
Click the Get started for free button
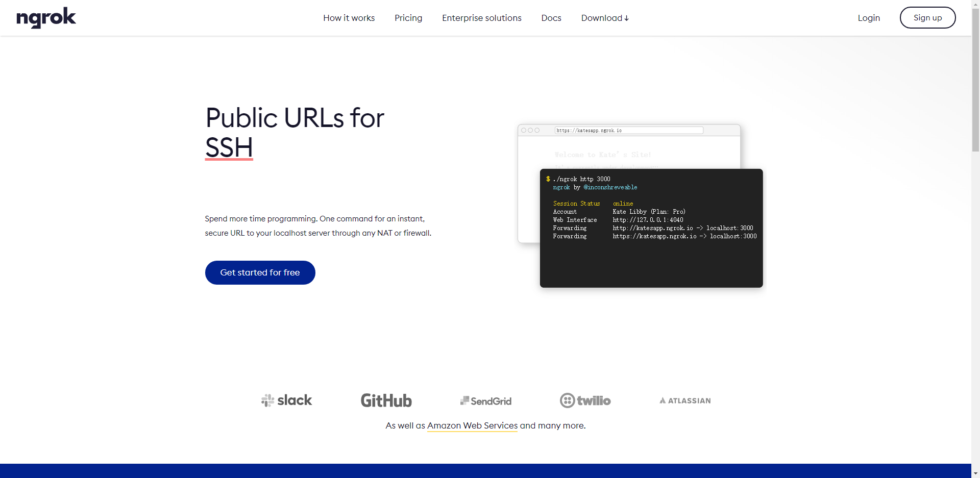click(260, 272)
